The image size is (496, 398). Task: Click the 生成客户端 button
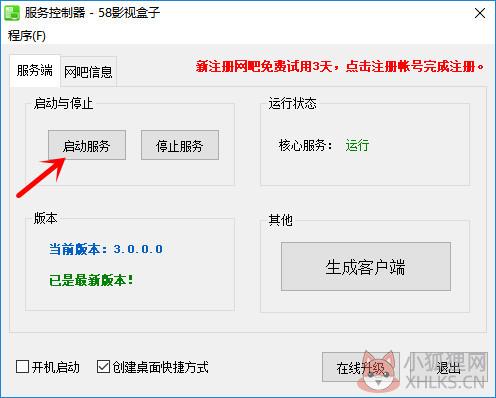[x=366, y=267]
